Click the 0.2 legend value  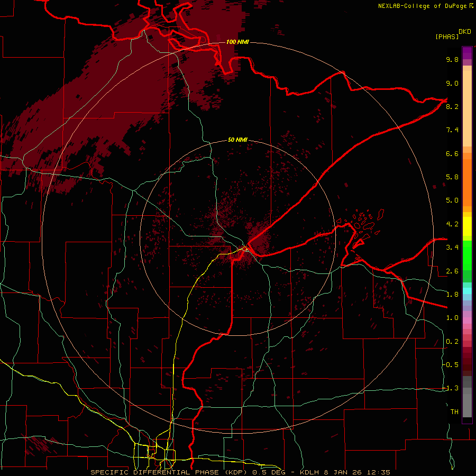452,342
